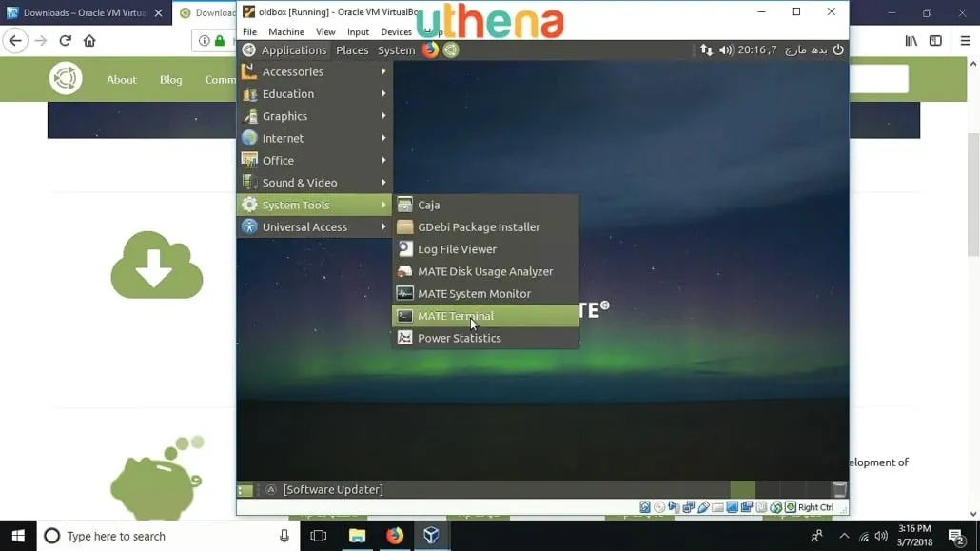Open Power Statistics entry
Image resolution: width=980 pixels, height=551 pixels.
tap(485, 338)
